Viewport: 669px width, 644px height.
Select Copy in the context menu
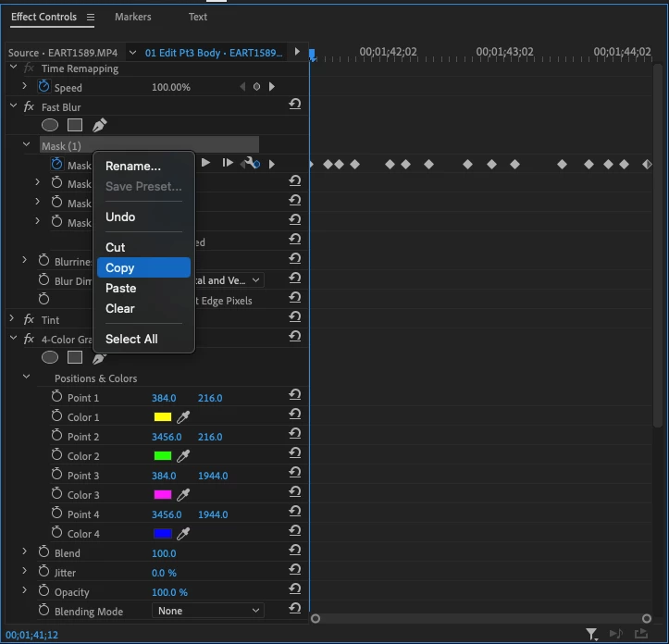click(x=143, y=267)
